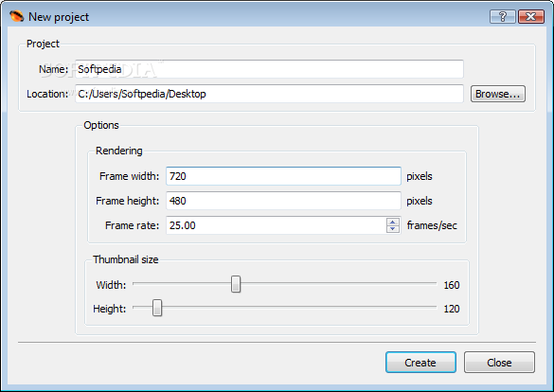Click the thumbnail width value 160

[452, 285]
